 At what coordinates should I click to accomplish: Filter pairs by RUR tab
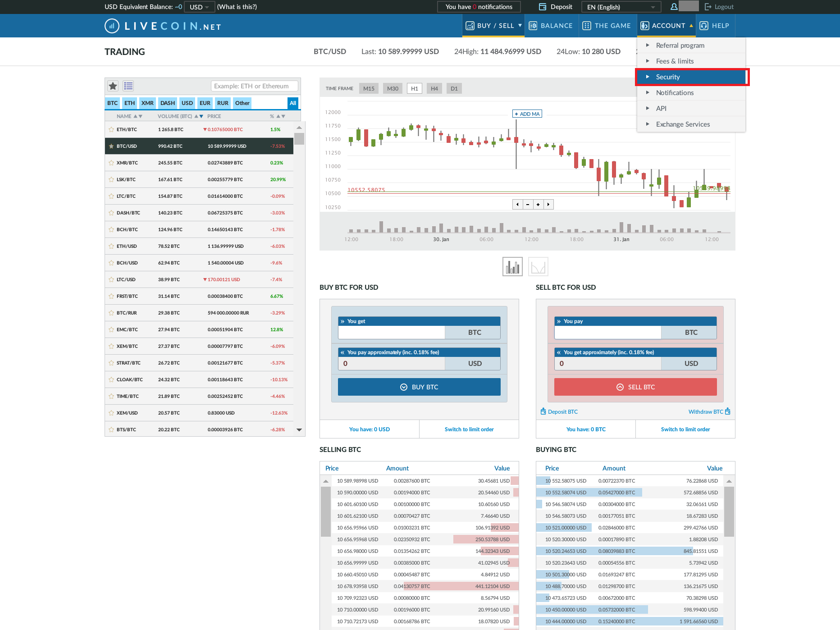pyautogui.click(x=223, y=103)
